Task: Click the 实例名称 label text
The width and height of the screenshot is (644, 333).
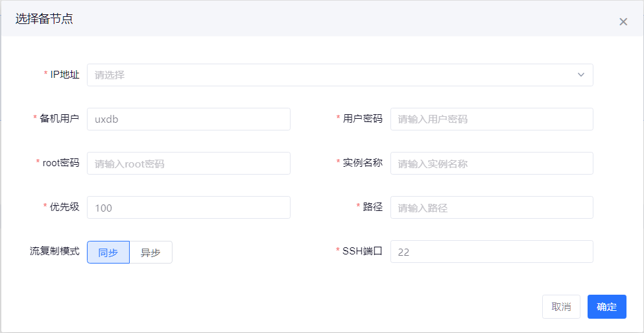Action: pyautogui.click(x=363, y=163)
